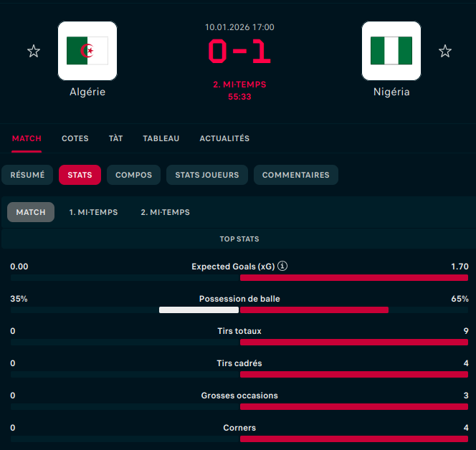Image resolution: width=476 pixels, height=450 pixels.
Task: Switch to the COTES tab
Action: click(x=75, y=138)
